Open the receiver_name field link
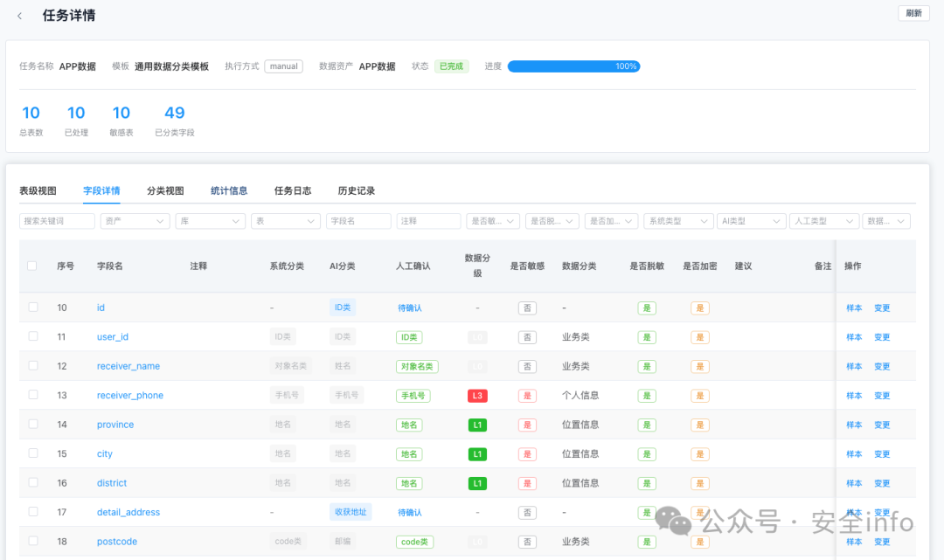Screen dimensions: 944x560 [128, 366]
